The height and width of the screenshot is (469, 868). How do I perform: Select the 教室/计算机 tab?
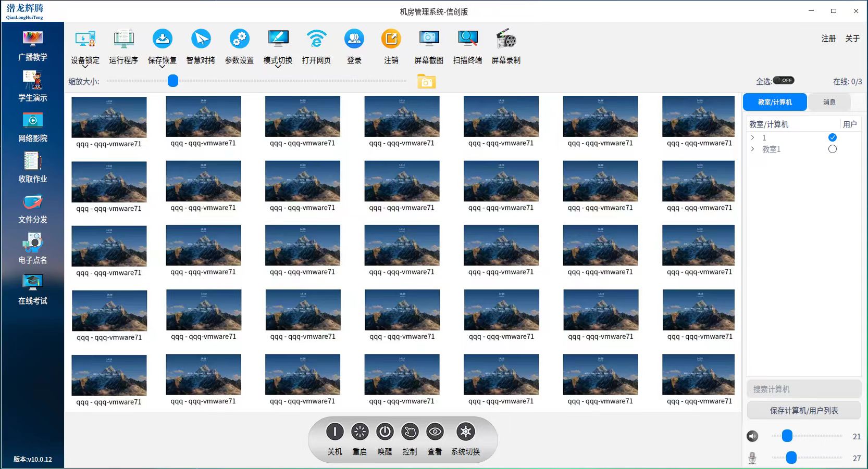[x=775, y=102]
